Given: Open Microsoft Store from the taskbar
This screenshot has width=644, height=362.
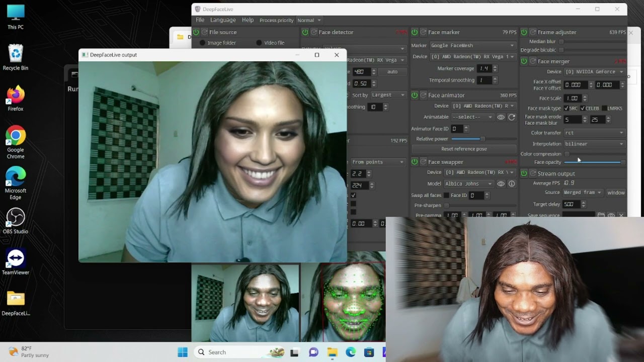Looking at the screenshot, I should click(369, 352).
